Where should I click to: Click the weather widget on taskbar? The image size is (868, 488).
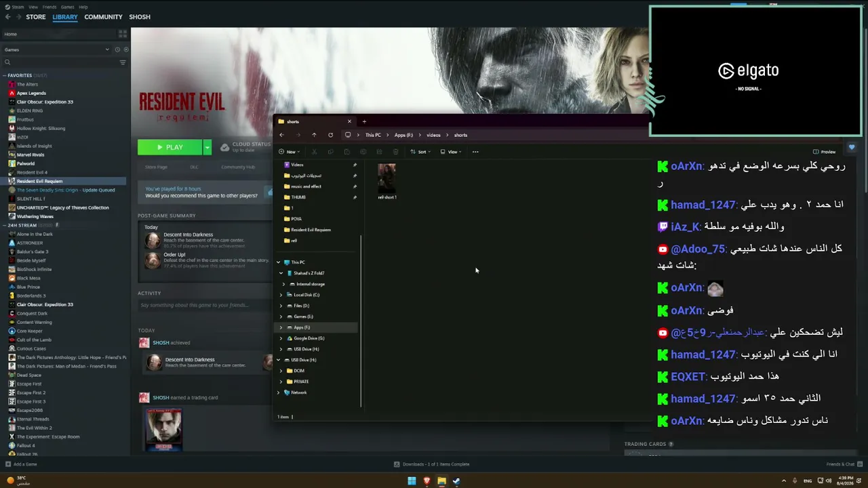18,481
